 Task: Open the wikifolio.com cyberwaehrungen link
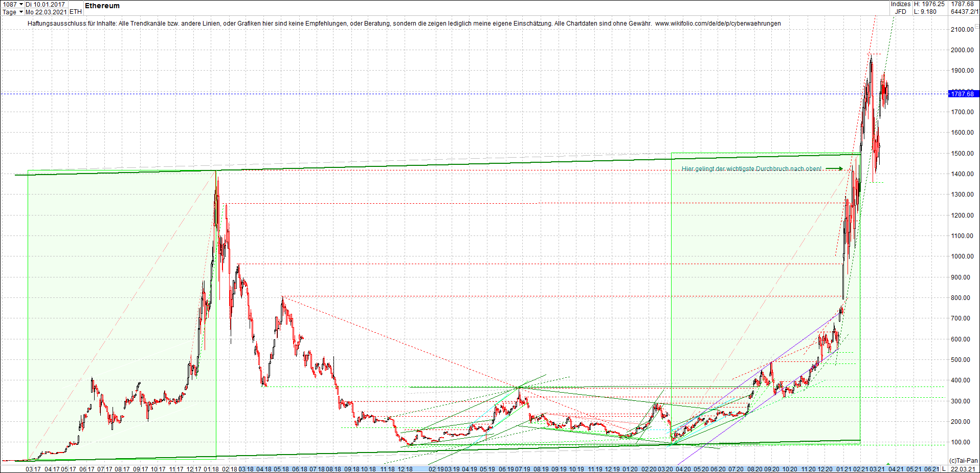(x=718, y=23)
